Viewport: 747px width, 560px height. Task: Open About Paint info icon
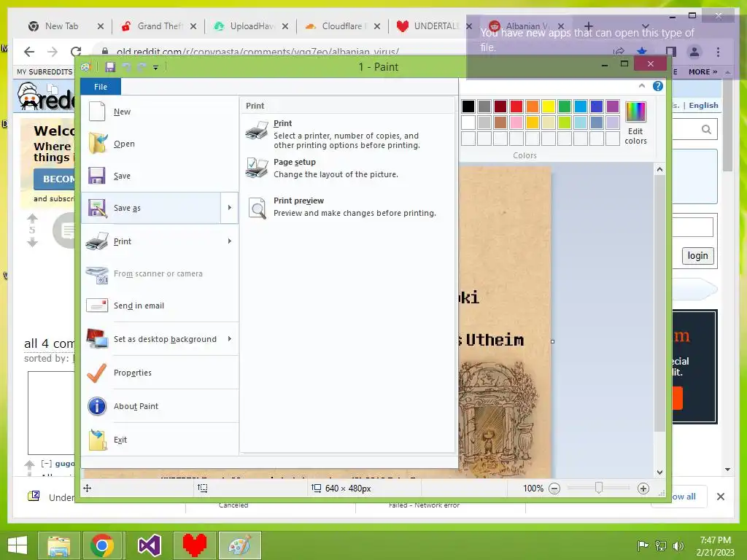97,406
